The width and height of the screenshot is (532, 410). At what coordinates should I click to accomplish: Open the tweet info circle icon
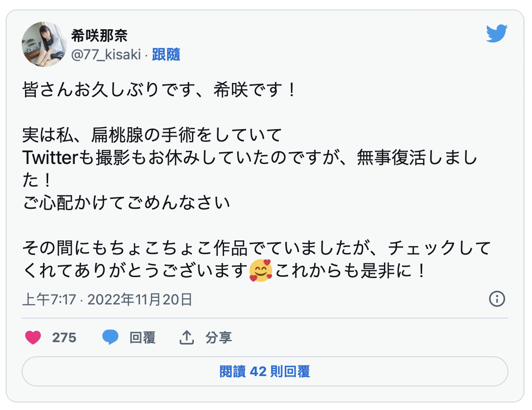498,299
